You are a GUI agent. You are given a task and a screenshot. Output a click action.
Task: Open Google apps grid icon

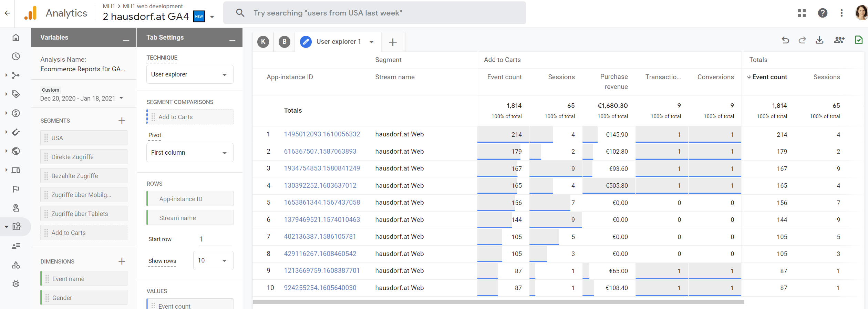[x=802, y=13]
